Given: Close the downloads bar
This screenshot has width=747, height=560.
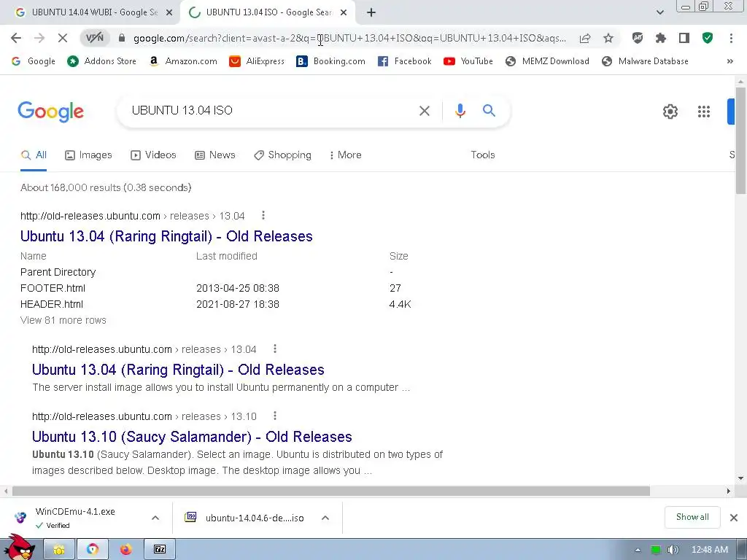Looking at the screenshot, I should pos(734,518).
